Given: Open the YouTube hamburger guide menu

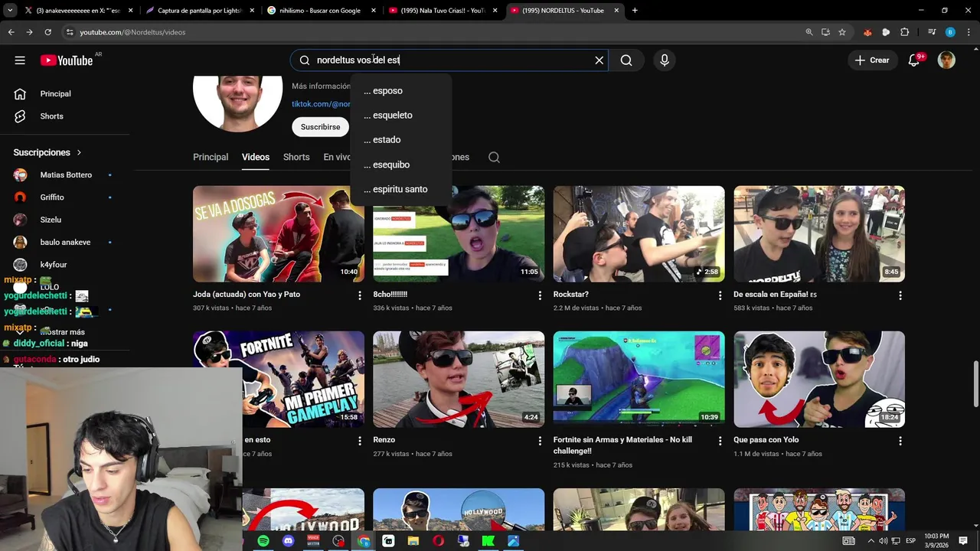Looking at the screenshot, I should (20, 60).
